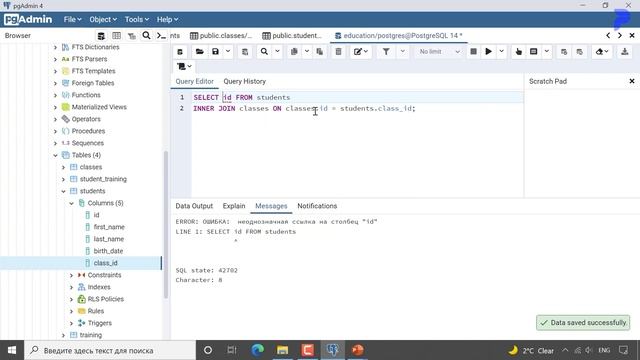Click the stop query square button

pos(473,52)
